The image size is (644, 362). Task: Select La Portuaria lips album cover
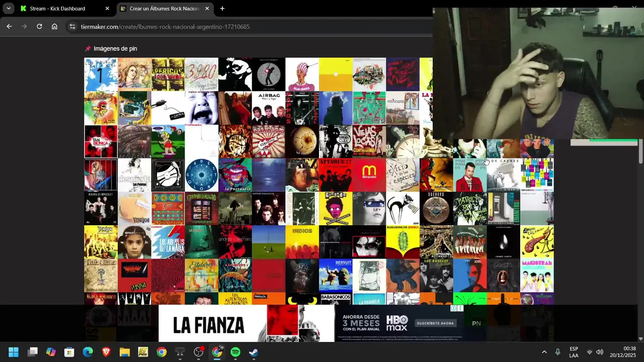point(235,175)
